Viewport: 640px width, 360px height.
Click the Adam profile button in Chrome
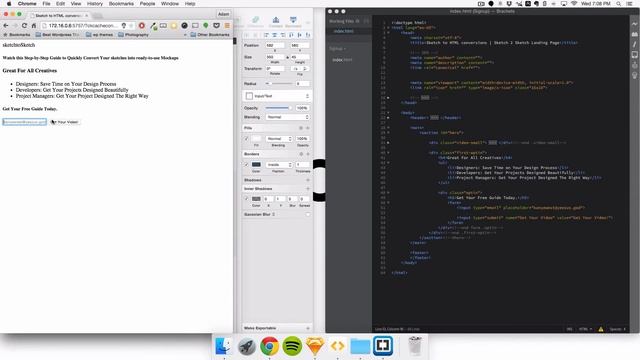[223, 14]
